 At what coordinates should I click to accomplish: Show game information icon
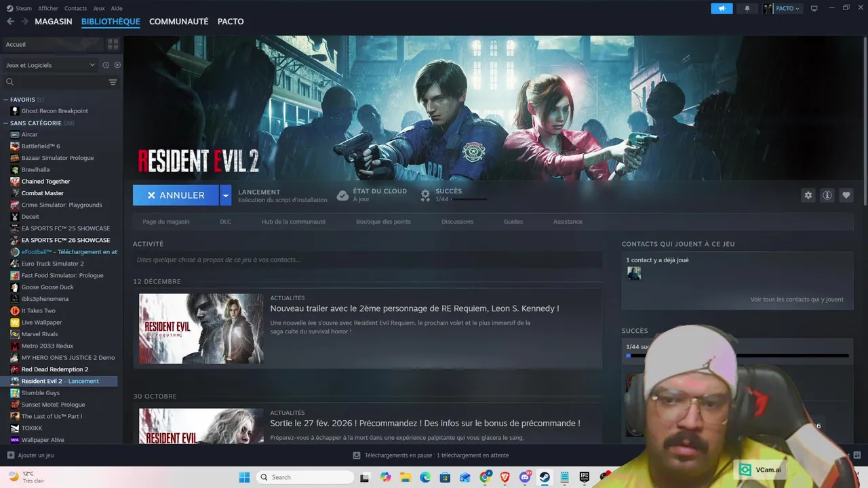tap(827, 195)
